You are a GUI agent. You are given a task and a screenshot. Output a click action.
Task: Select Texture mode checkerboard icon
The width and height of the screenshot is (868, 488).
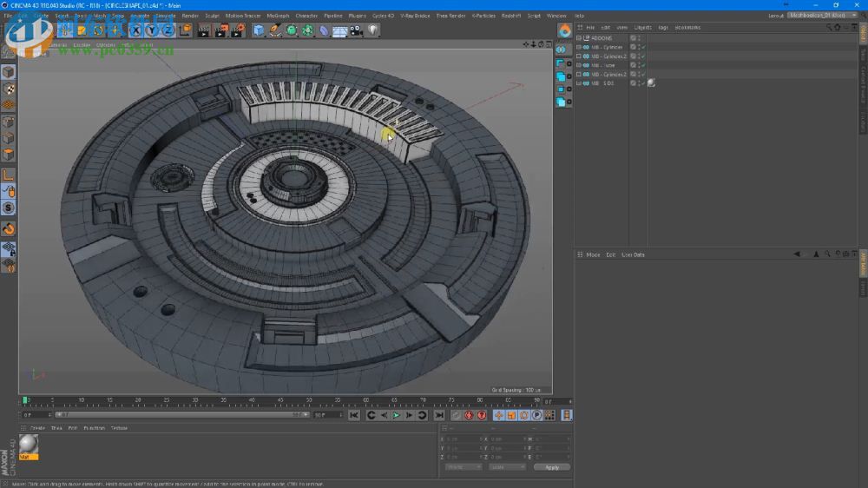pos(9,89)
